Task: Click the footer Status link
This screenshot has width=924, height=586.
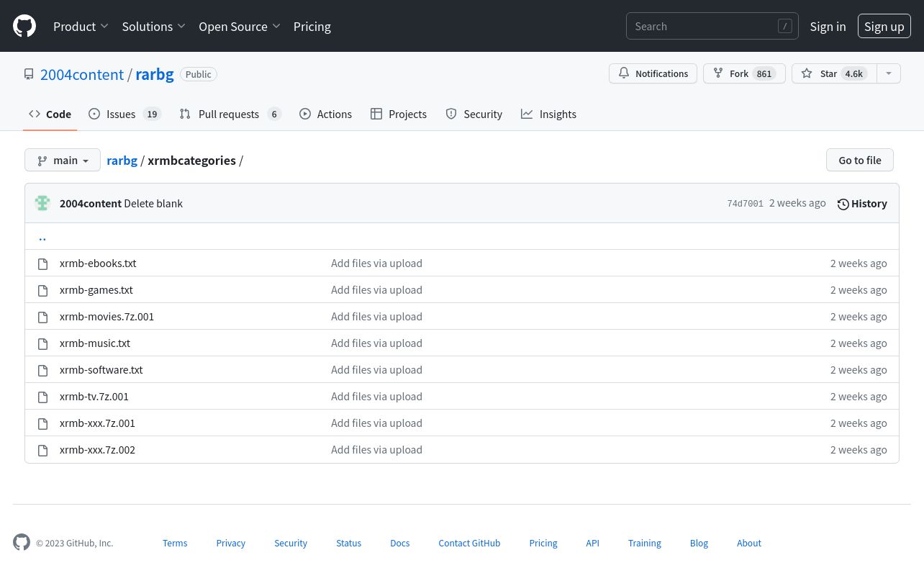Action: click(349, 543)
